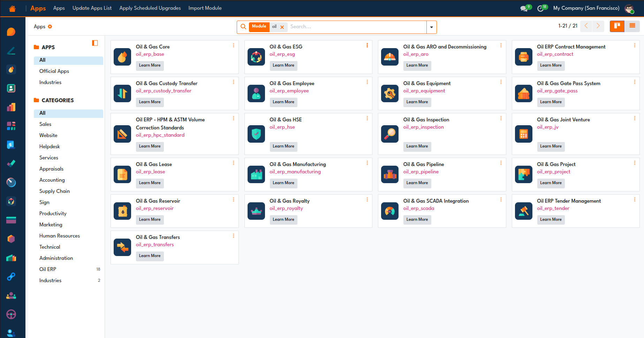
Task: Open the Oil & Gas Core icon
Action: (x=122, y=57)
